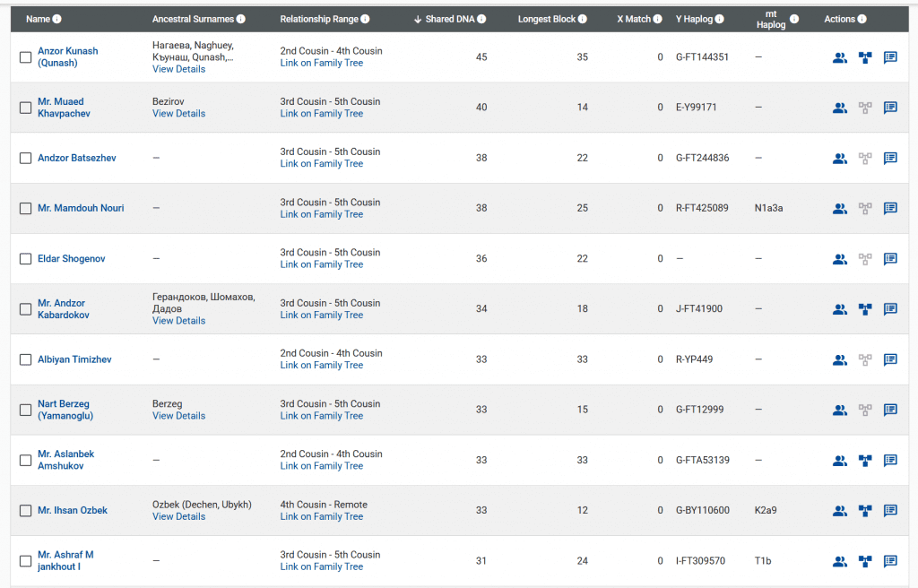
Task: Open Eldar Shogenov's profile name link
Action: coord(71,259)
